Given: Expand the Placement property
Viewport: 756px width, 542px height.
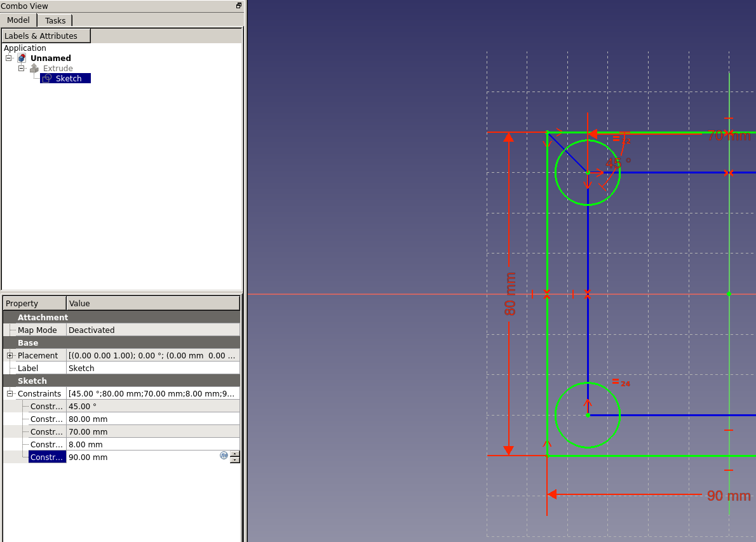Looking at the screenshot, I should 10,355.
